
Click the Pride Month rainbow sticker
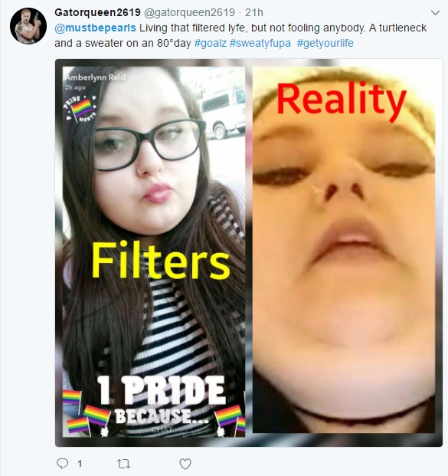[x=81, y=108]
